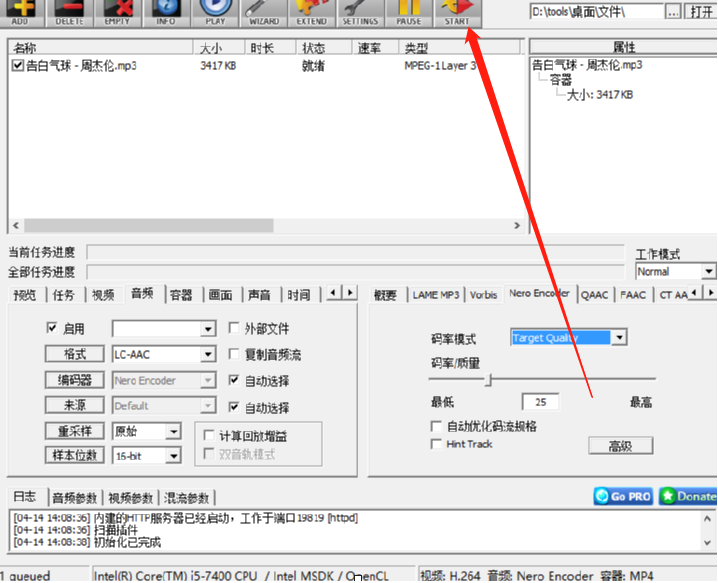
Task: Click the PAUSE toolbar icon
Action: click(x=409, y=13)
